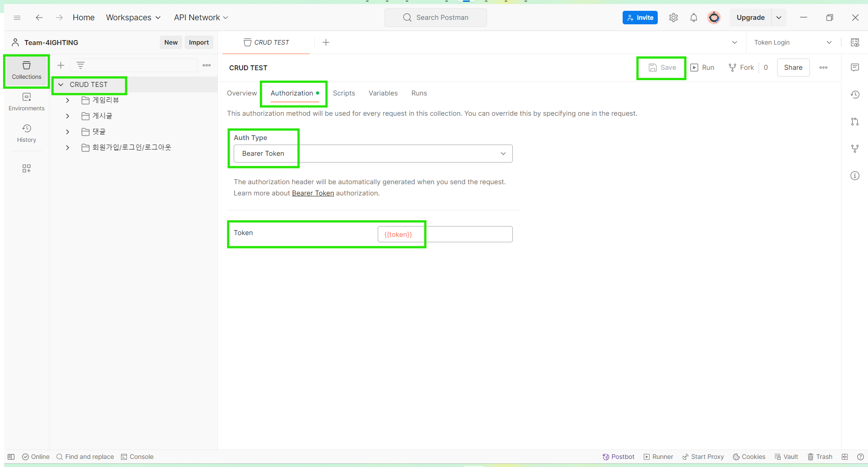Go back with the left arrow
Image resolution: width=868 pixels, height=467 pixels.
coord(39,18)
